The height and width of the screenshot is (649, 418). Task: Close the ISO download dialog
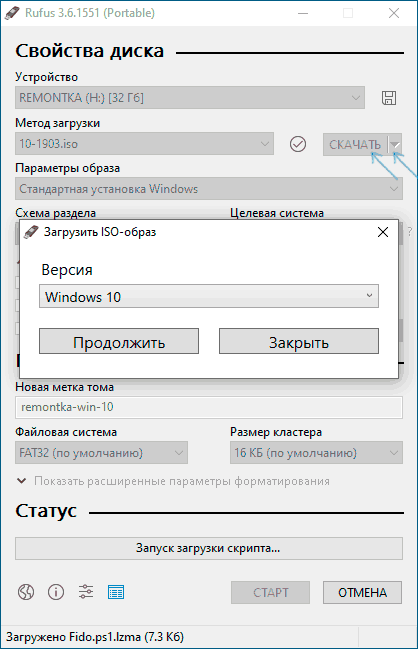coord(383,232)
